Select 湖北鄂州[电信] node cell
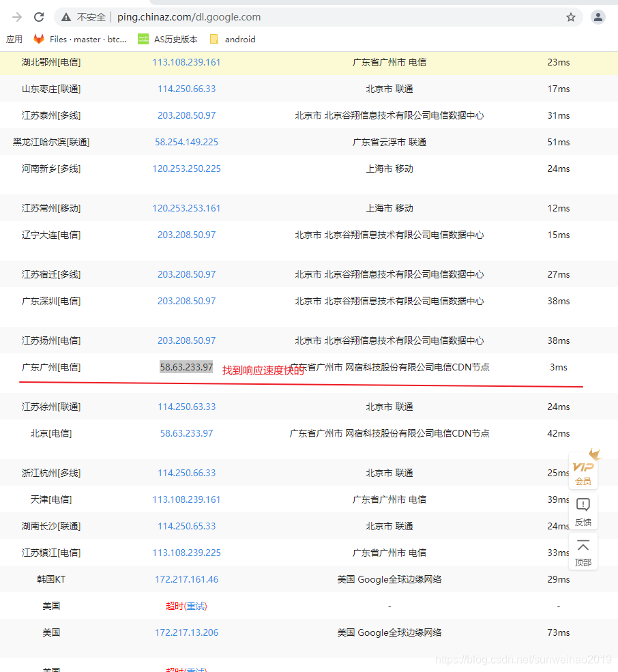Screen dimensions: 618x672 coord(51,63)
